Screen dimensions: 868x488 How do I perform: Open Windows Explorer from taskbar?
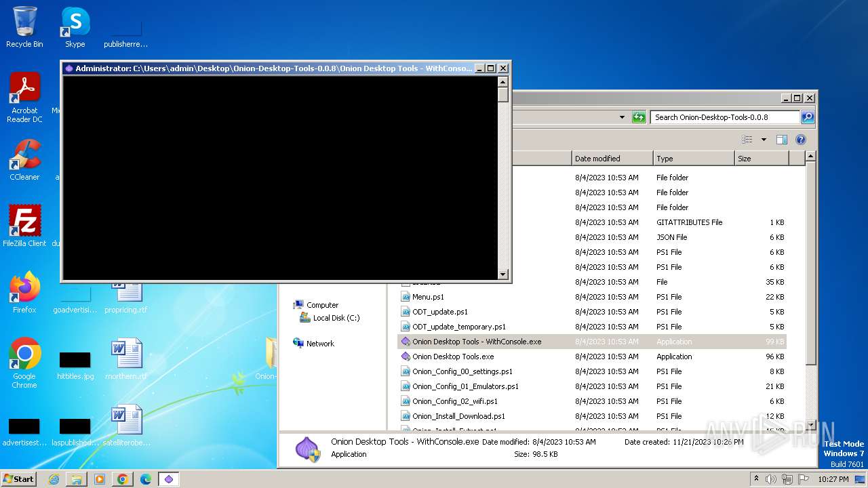(77, 479)
